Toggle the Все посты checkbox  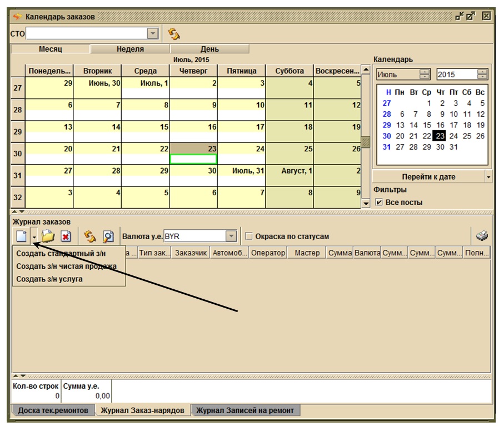380,202
